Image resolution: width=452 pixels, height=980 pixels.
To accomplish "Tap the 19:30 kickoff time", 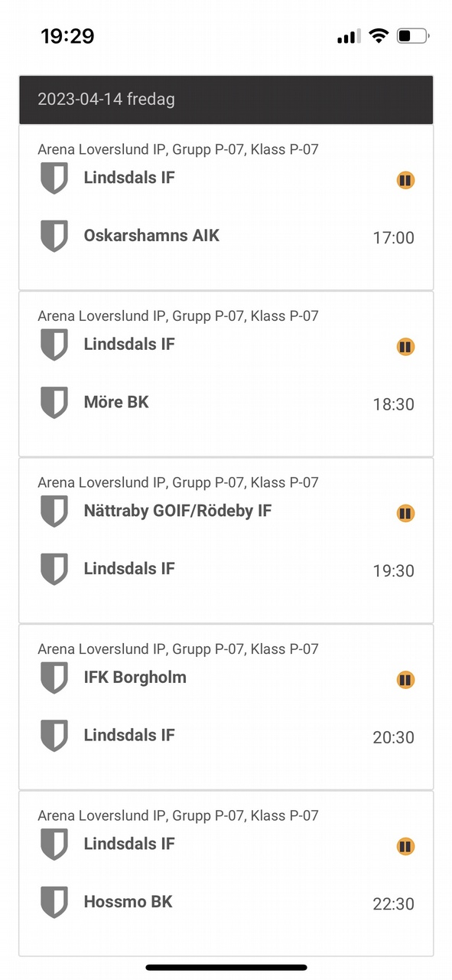I will click(x=394, y=571).
